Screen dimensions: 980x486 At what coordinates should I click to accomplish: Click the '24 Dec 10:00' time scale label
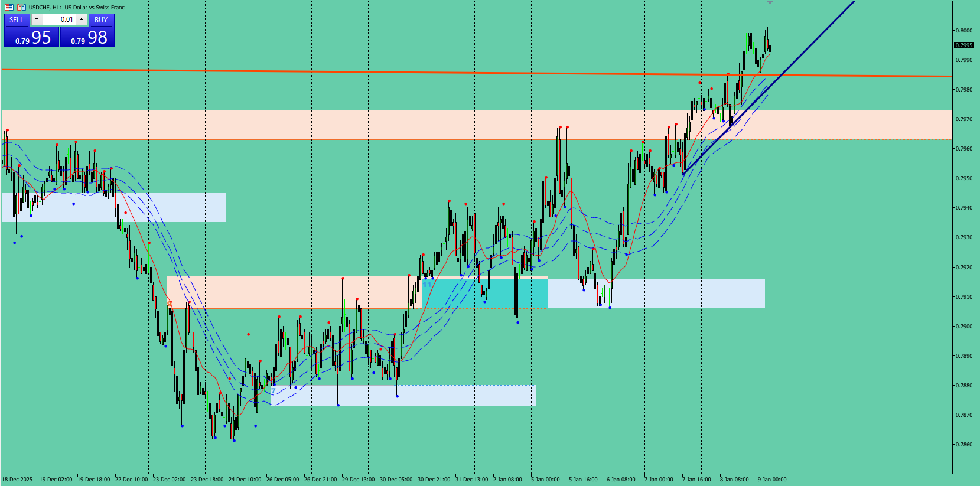pos(245,480)
